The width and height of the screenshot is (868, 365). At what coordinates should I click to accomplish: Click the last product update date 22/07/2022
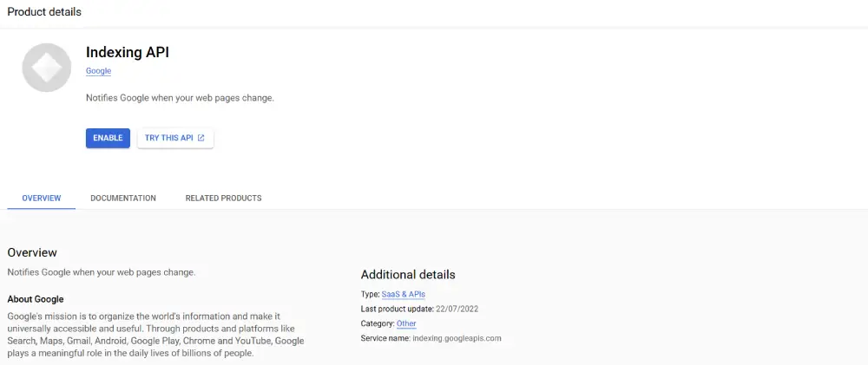[x=457, y=310]
